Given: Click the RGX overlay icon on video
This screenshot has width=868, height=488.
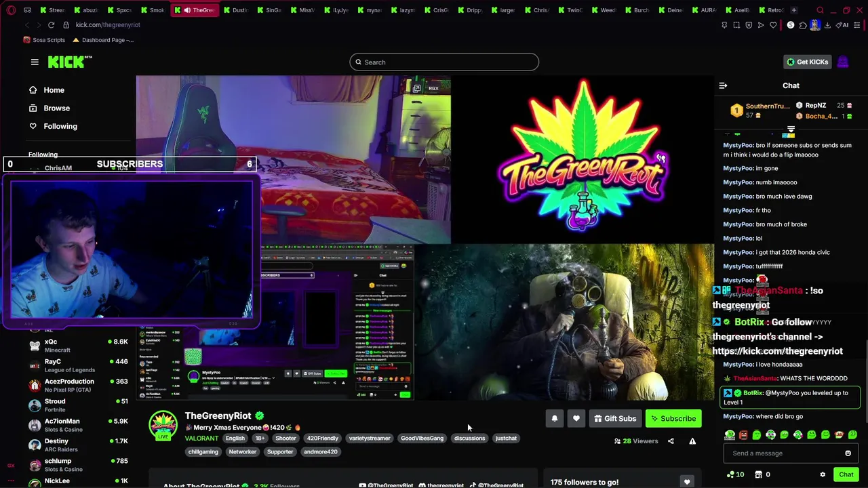Looking at the screenshot, I should tap(428, 88).
